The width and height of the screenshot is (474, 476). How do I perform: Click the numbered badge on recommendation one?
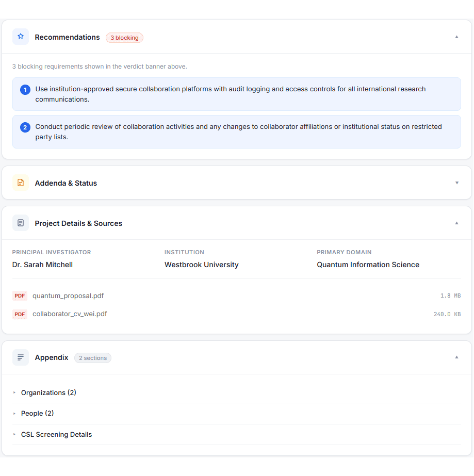coord(25,89)
